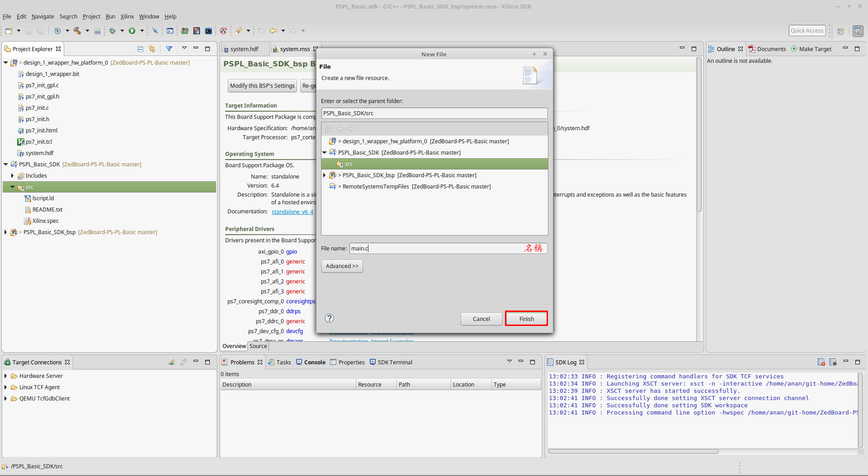Expand the Linux TCF Agent node
The image size is (868, 476).
pos(6,387)
